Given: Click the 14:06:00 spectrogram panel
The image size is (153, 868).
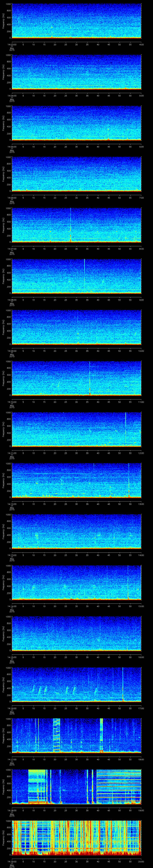Looking at the screenshot, I should (x=77, y=174).
